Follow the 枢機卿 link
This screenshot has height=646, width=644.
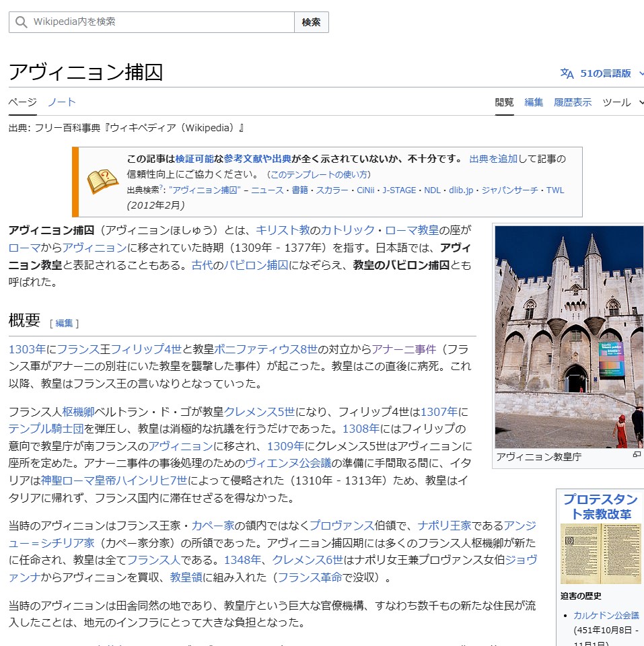point(78,412)
